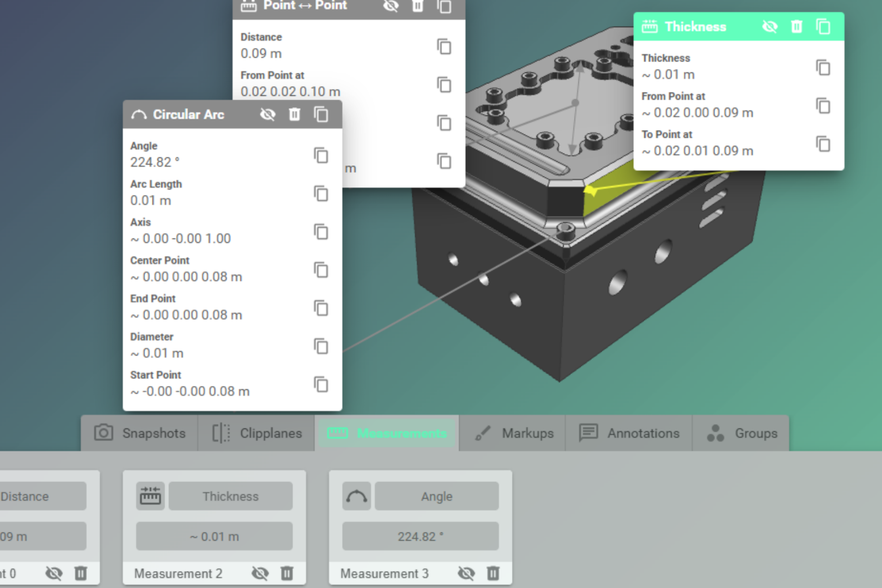This screenshot has width=882, height=588.
Task: Delete Measurement 3 card
Action: click(493, 573)
